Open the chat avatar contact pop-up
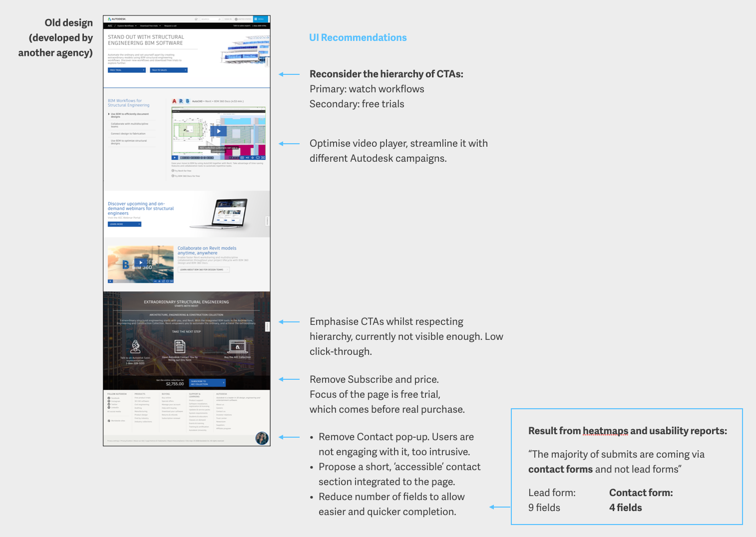The image size is (756, 537). click(262, 438)
